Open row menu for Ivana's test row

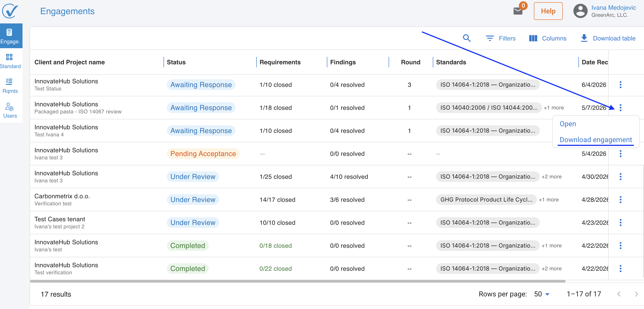coord(620,246)
